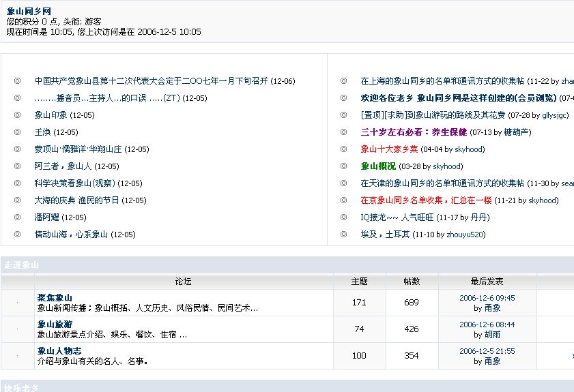Viewport: 574px width, 392px height.
Task: Click the bullet icon beside 象山印象
Action: pos(17,115)
